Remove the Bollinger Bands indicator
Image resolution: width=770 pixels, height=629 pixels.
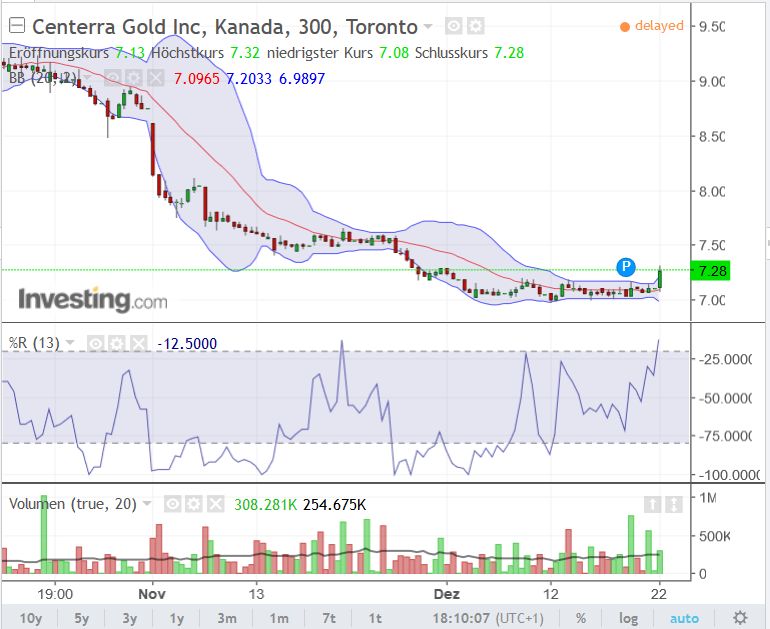pos(156,78)
